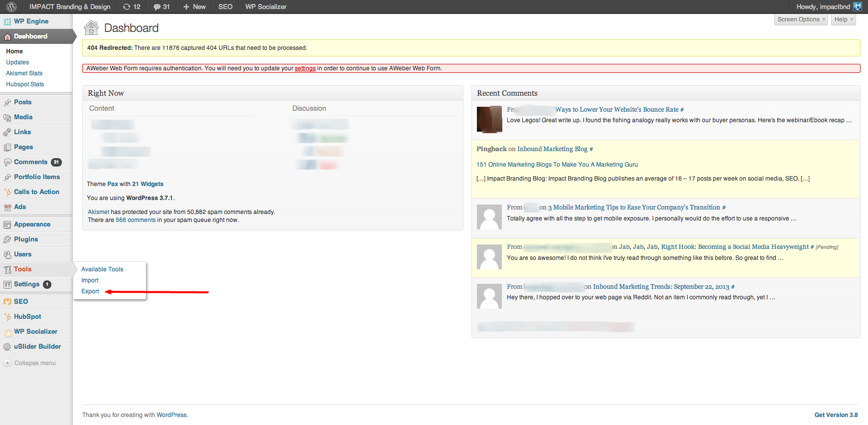Open 151 Online Marketing Blogs link
Image resolution: width=868 pixels, height=425 pixels.
pyautogui.click(x=557, y=165)
